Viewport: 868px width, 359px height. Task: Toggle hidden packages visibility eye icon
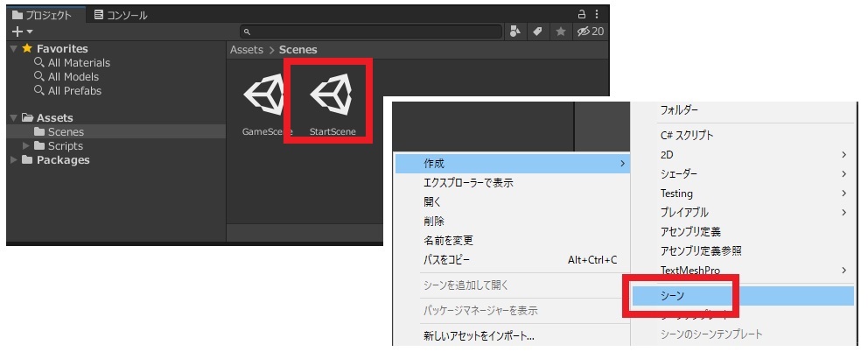[590, 32]
